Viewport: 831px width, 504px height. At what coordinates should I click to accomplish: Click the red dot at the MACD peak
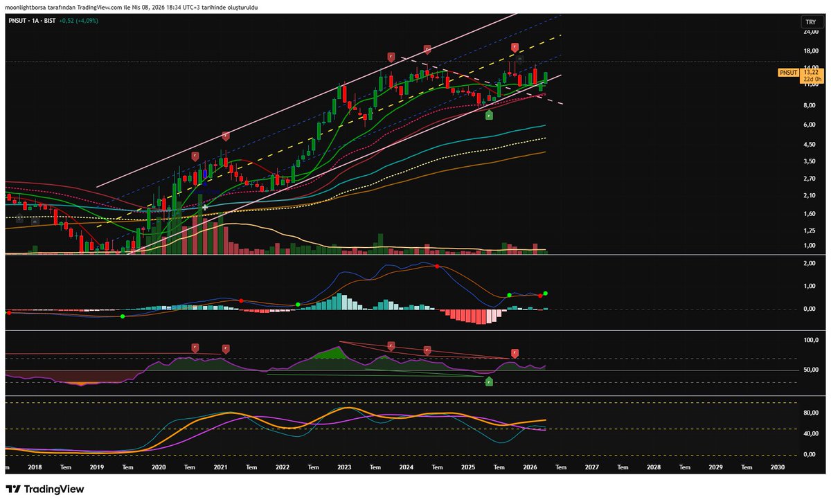(437, 267)
